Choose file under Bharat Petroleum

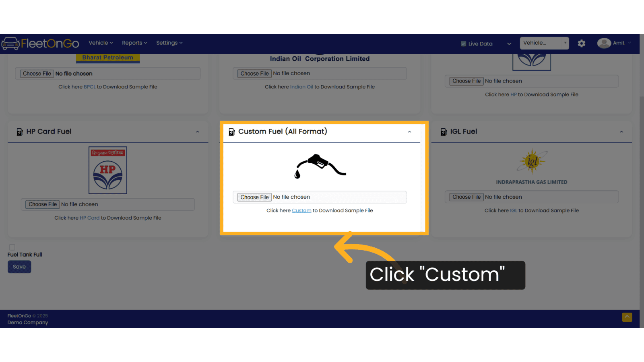37,74
